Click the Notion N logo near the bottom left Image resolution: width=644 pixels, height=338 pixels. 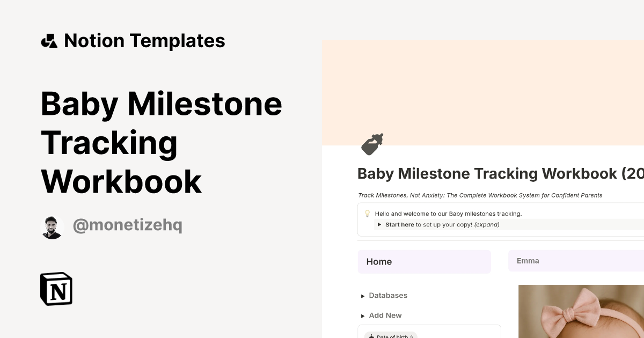click(56, 289)
